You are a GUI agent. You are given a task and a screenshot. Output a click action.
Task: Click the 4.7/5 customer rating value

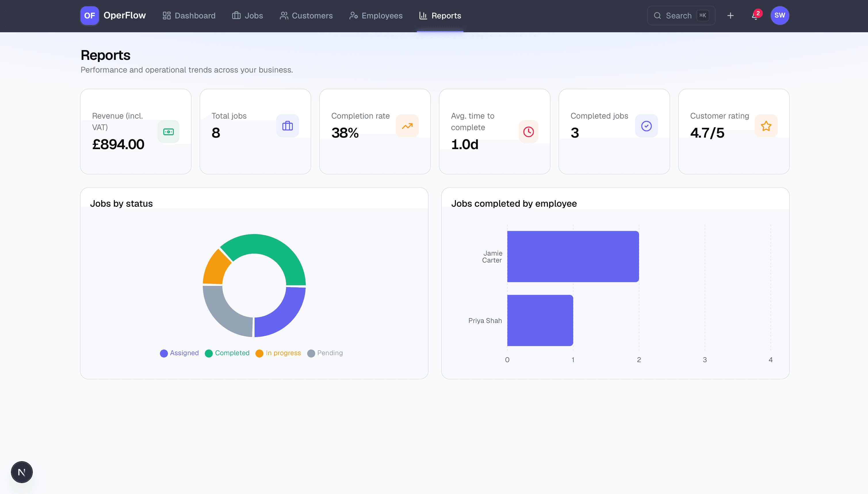(x=707, y=133)
